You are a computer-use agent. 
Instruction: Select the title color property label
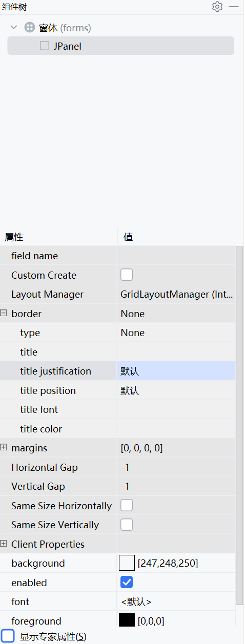pos(41,429)
